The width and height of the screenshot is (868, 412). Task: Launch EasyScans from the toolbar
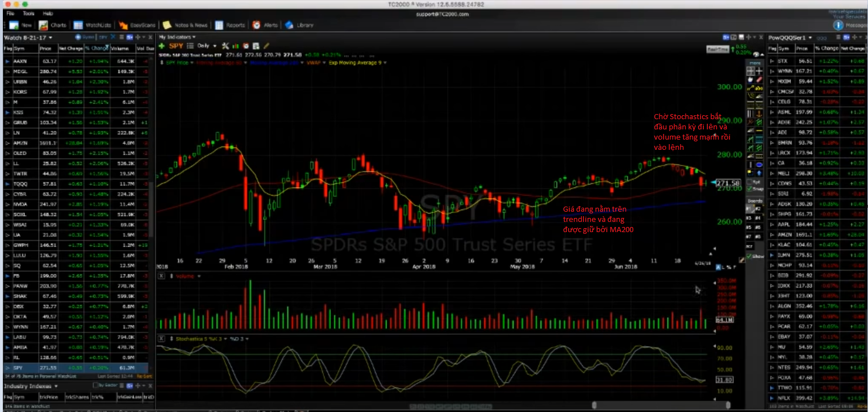(x=136, y=25)
